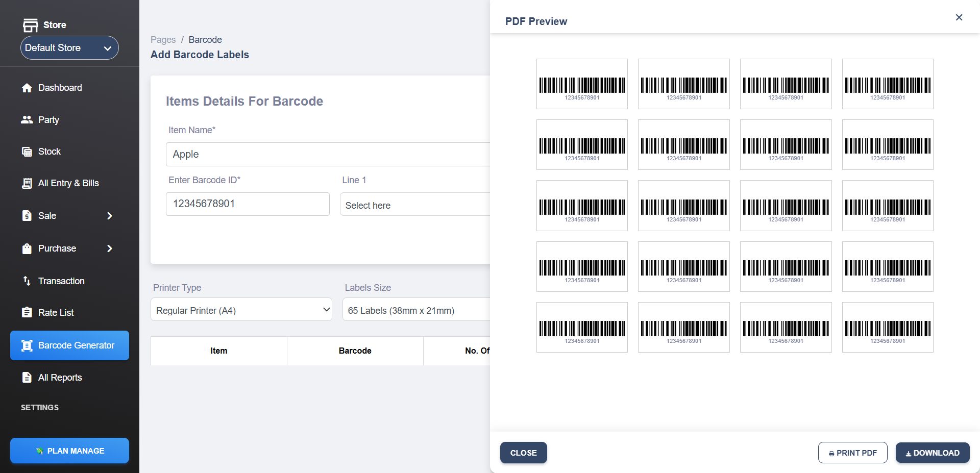Image resolution: width=980 pixels, height=473 pixels.
Task: Click the Item column header
Action: tap(219, 351)
